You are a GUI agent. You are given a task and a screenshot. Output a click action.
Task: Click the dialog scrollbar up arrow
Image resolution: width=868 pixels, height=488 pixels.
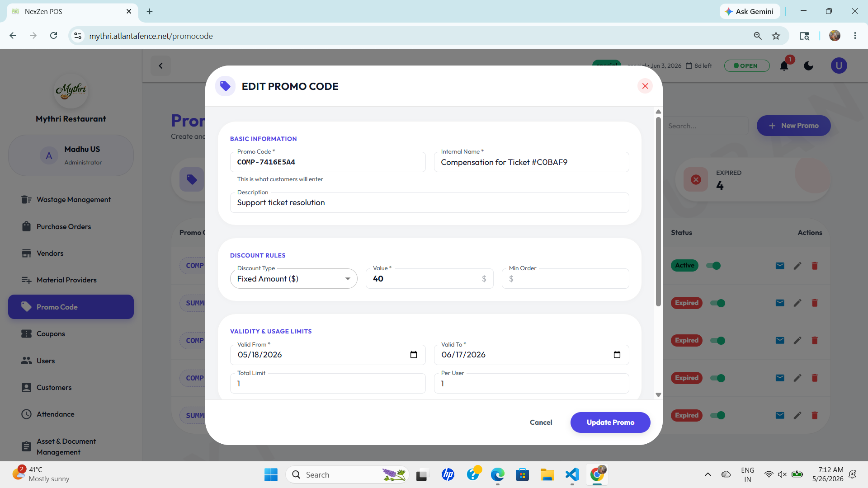658,112
